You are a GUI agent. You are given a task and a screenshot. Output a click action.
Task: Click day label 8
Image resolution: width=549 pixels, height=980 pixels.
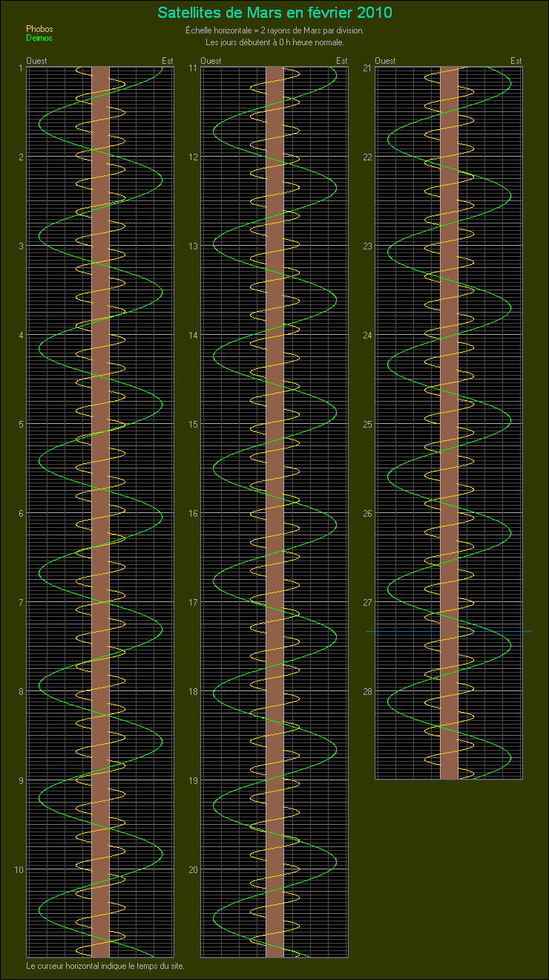[x=20, y=692]
